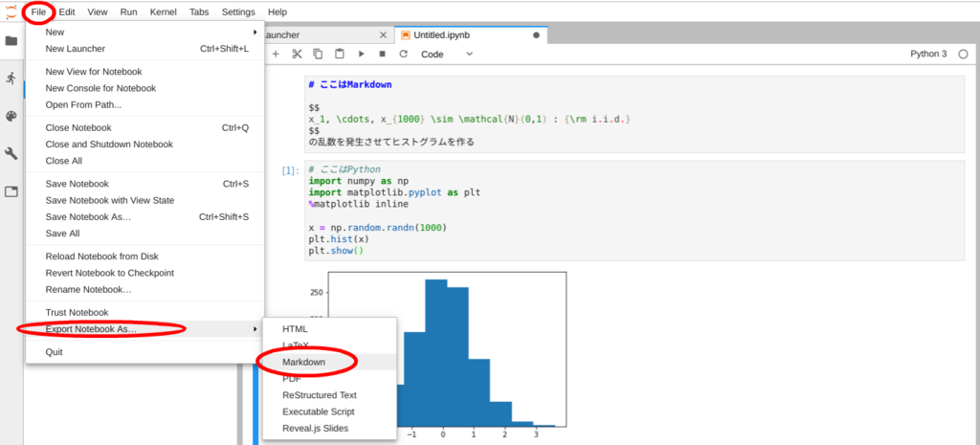Open the Help menu
Viewport: 980px width, 445px height.
(x=277, y=11)
